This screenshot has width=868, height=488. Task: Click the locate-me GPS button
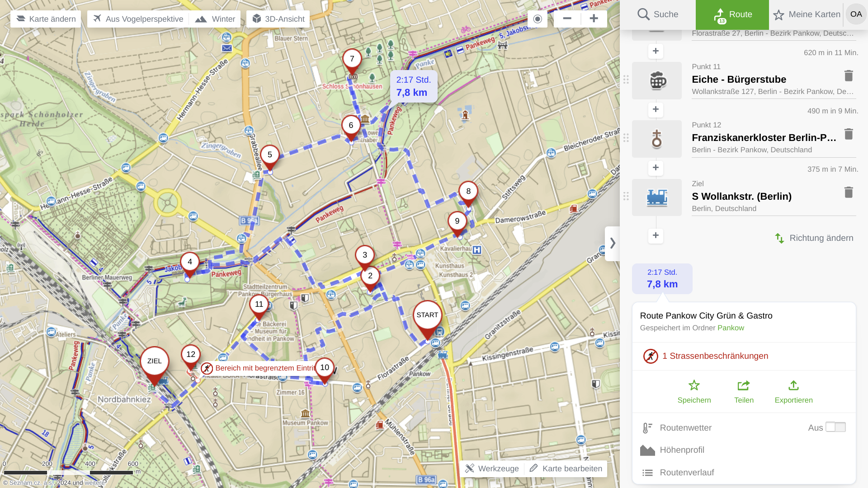[x=537, y=19]
